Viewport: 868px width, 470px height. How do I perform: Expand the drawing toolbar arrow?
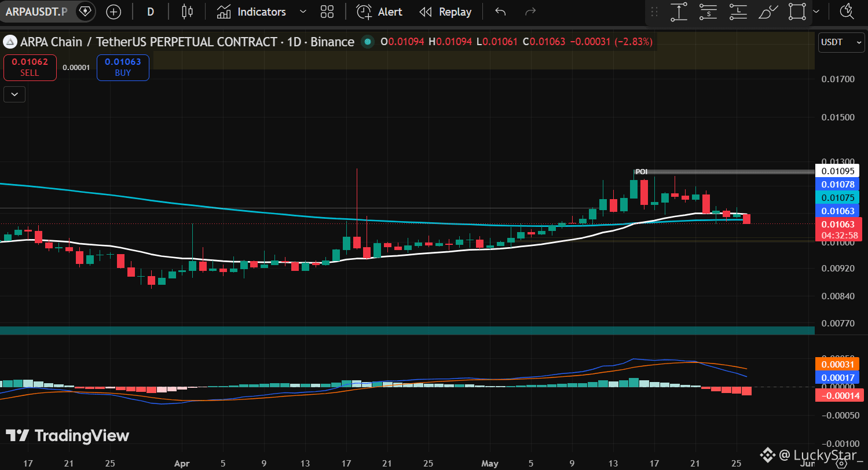click(x=816, y=12)
